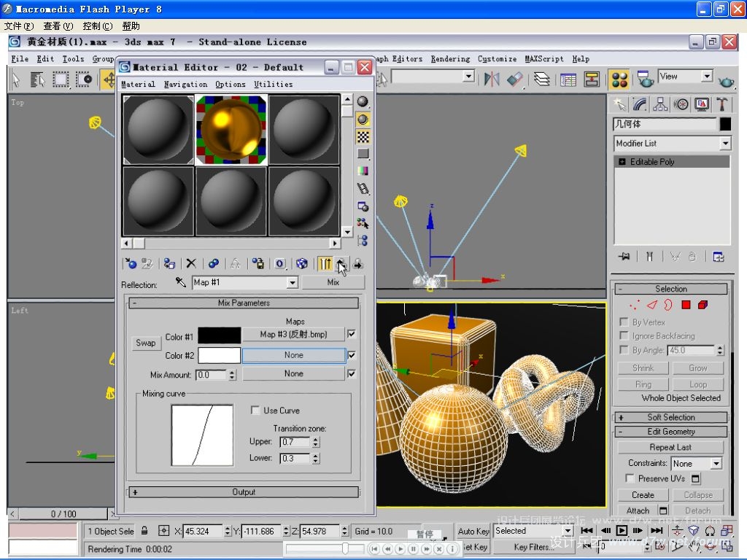Enable the Use Curve checkbox
This screenshot has width=747, height=560.
[x=255, y=411]
